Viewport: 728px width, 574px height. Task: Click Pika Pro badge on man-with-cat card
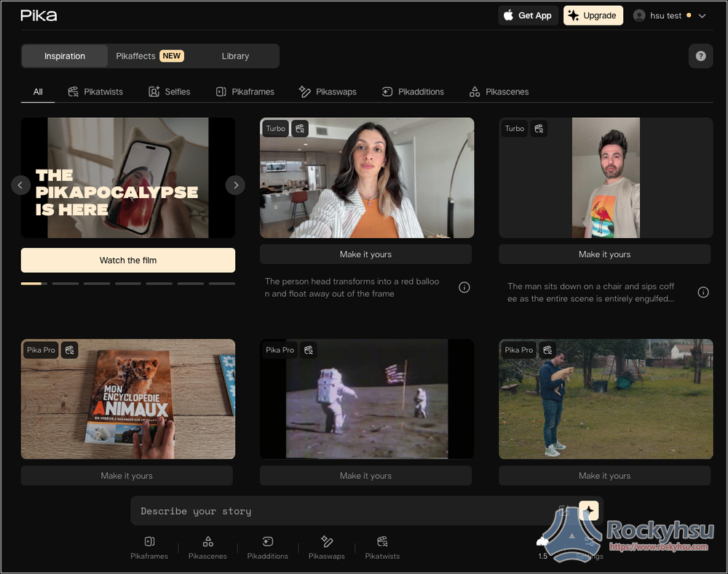pos(519,350)
